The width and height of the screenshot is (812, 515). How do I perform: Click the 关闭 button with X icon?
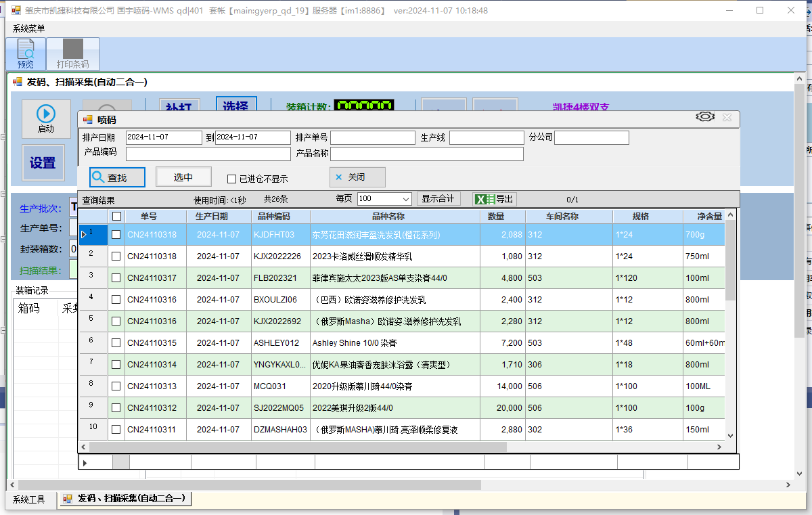[357, 177]
